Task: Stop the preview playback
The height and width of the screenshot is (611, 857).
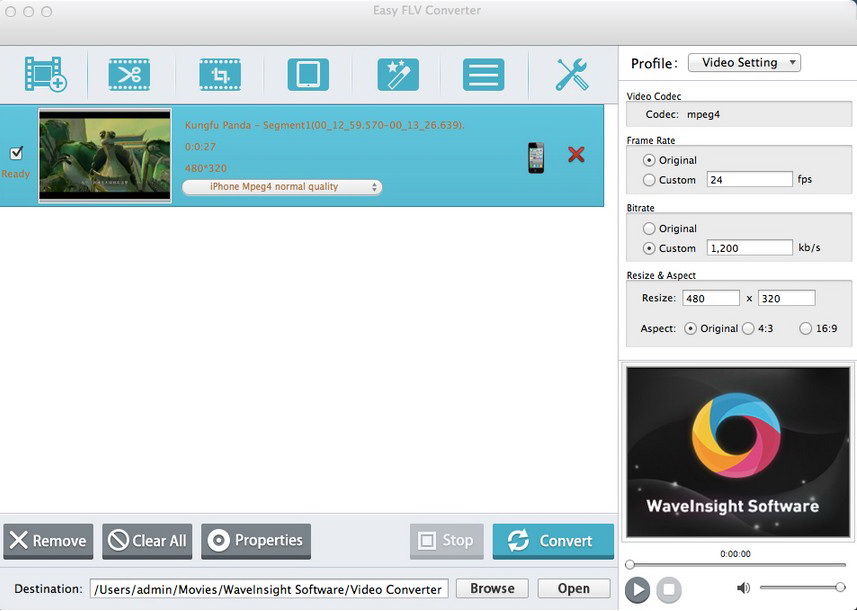Action: coord(668,590)
